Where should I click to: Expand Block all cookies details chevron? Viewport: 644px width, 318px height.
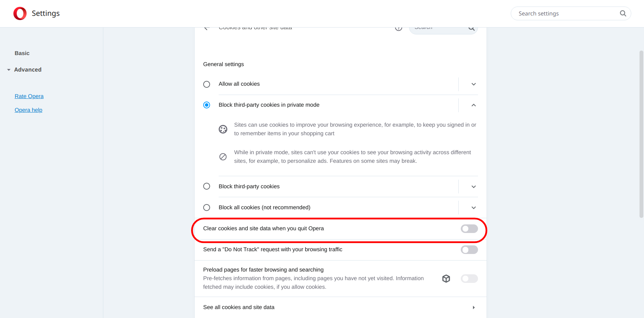coord(474,208)
